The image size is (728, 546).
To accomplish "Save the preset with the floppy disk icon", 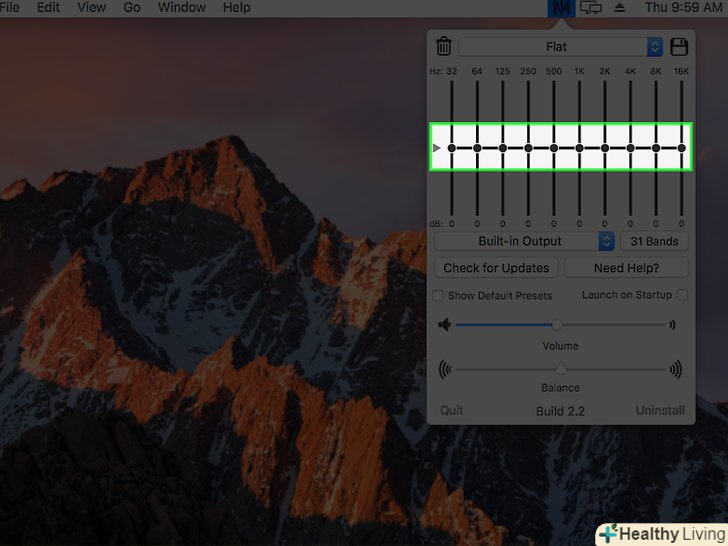I will [679, 47].
